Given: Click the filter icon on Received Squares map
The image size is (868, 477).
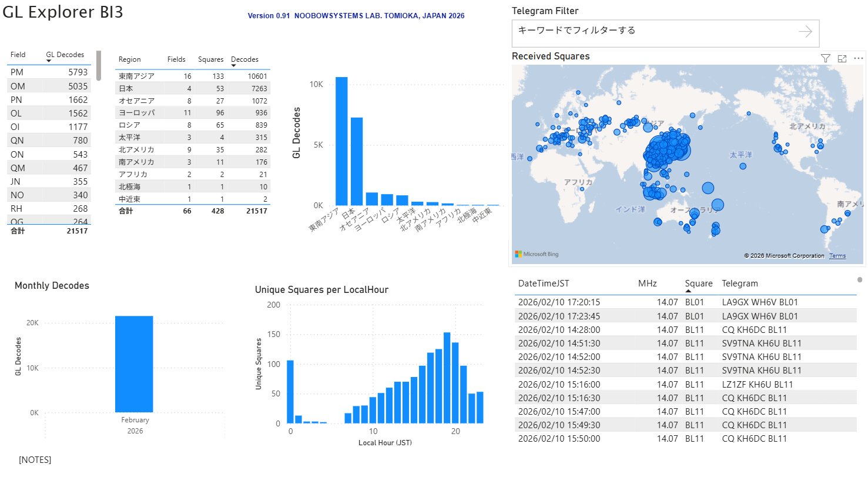Looking at the screenshot, I should [x=825, y=58].
